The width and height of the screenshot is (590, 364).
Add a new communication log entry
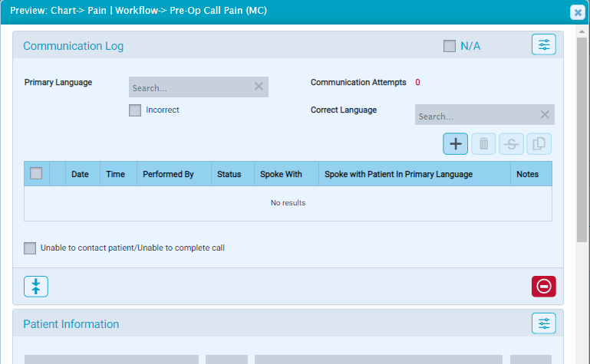455,143
